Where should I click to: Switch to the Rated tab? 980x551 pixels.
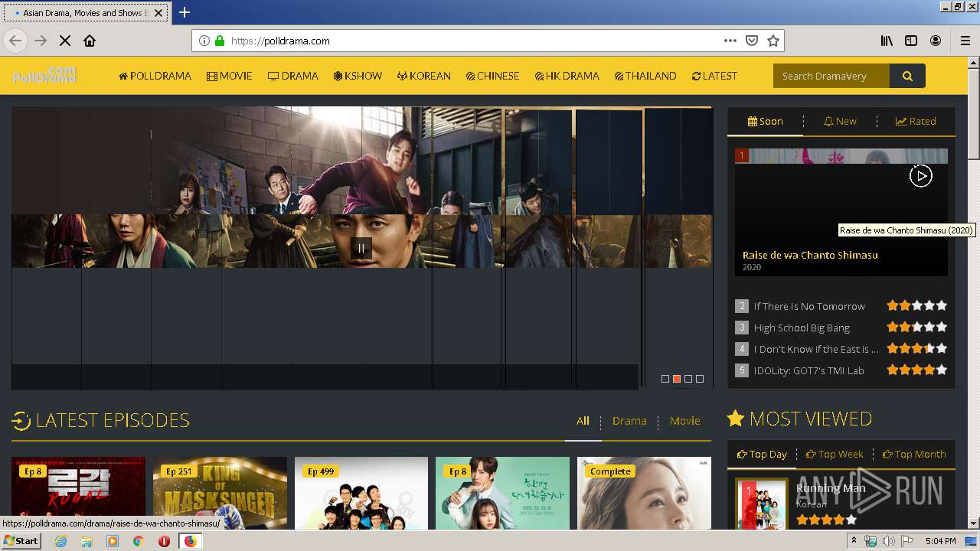(x=916, y=121)
